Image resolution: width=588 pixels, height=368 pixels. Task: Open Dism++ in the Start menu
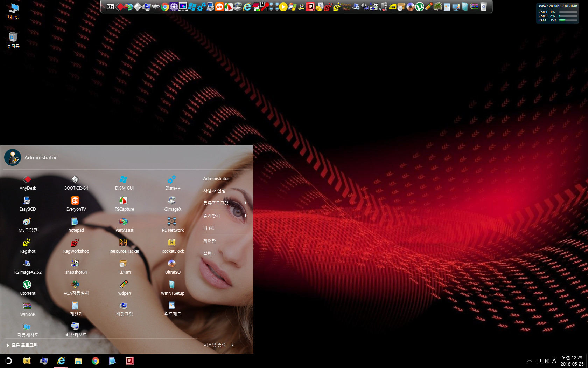(173, 183)
